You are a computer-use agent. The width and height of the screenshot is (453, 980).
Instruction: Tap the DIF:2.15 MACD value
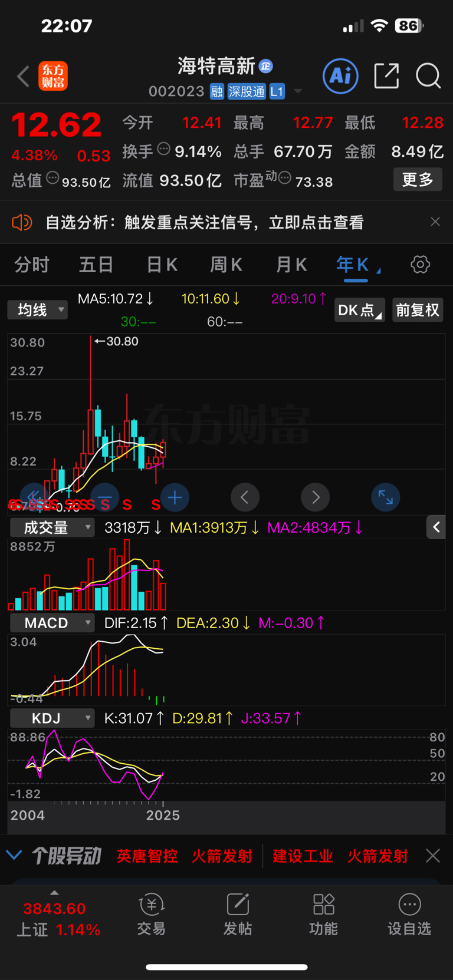[x=136, y=622]
